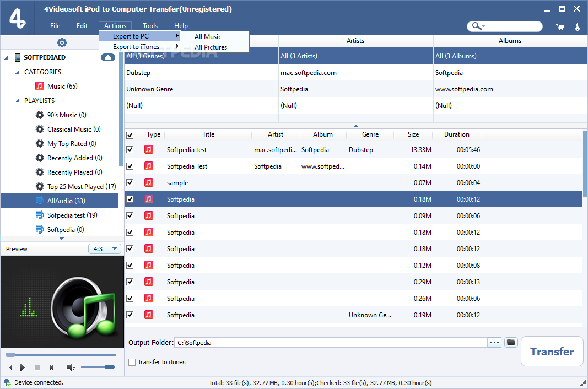Click the Sofpedia test playlist icon
The image size is (588, 389).
coord(39,215)
